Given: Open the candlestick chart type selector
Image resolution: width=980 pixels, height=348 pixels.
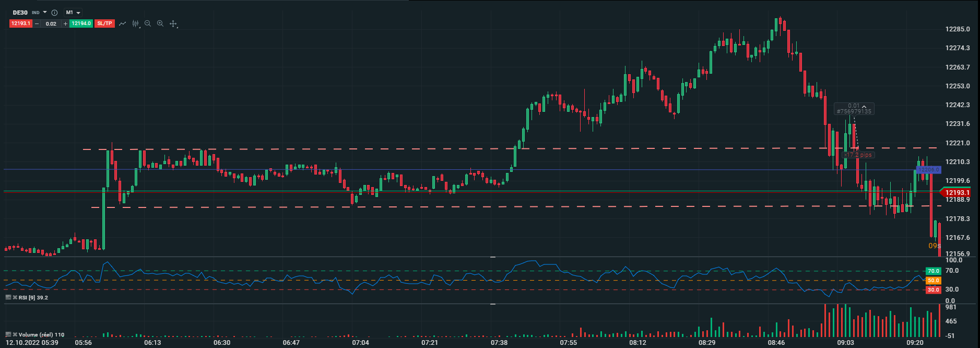Looking at the screenshot, I should [x=136, y=24].
